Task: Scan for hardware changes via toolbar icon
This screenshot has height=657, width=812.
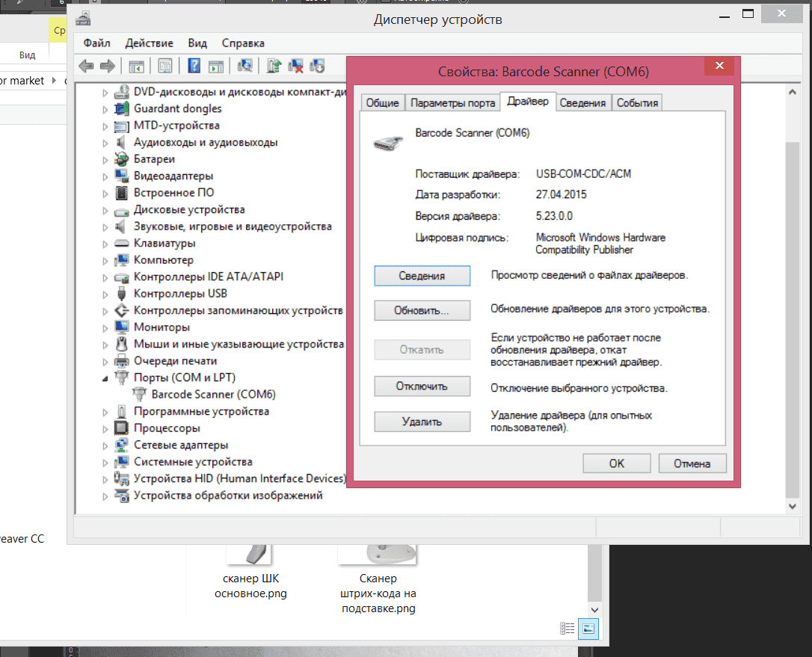Action: pyautogui.click(x=244, y=66)
